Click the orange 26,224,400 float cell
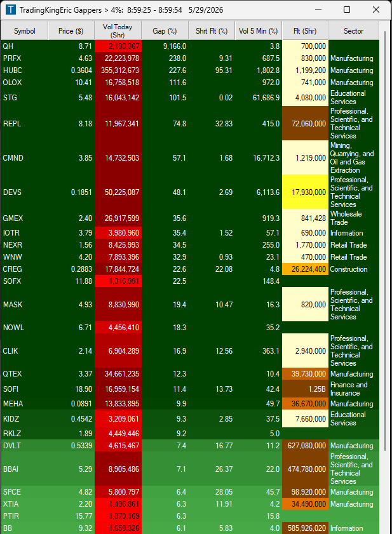The image size is (392, 534). coord(305,269)
